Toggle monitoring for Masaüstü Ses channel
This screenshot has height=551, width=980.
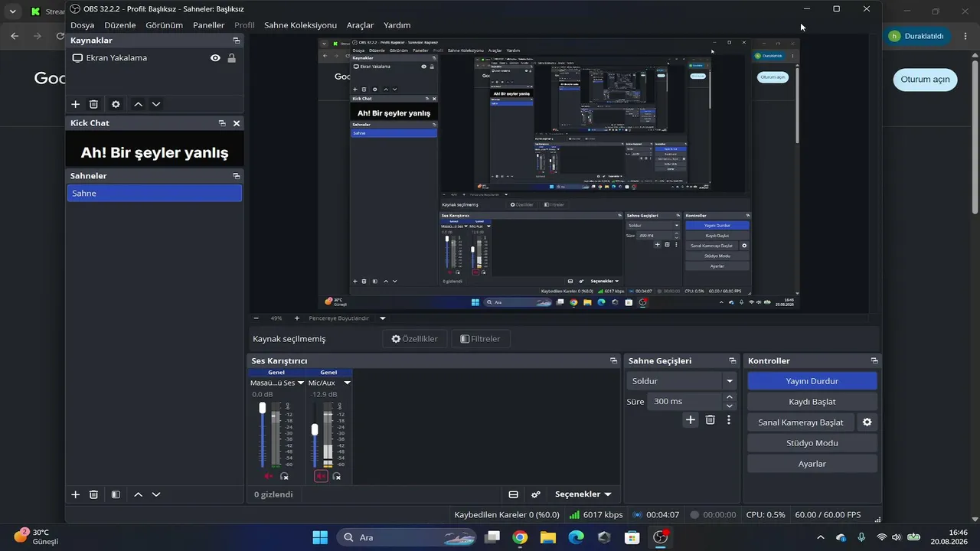284,476
